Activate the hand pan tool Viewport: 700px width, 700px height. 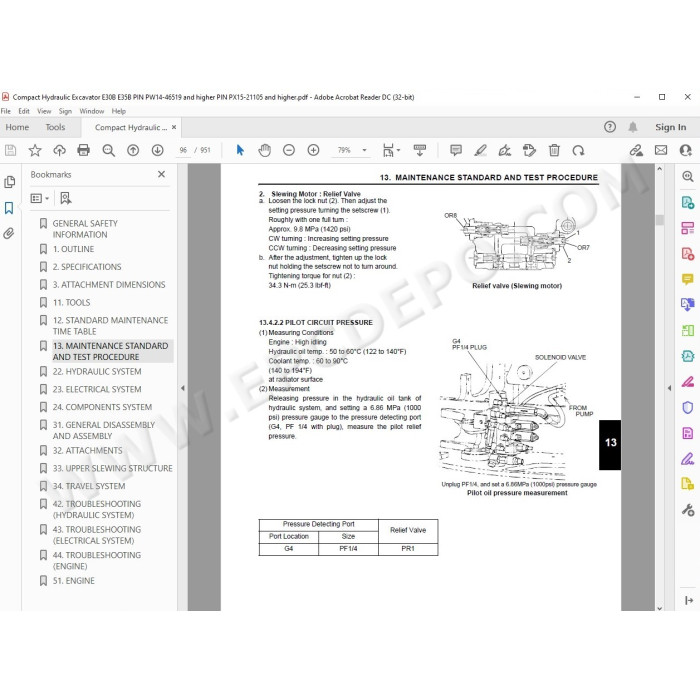pos(265,150)
